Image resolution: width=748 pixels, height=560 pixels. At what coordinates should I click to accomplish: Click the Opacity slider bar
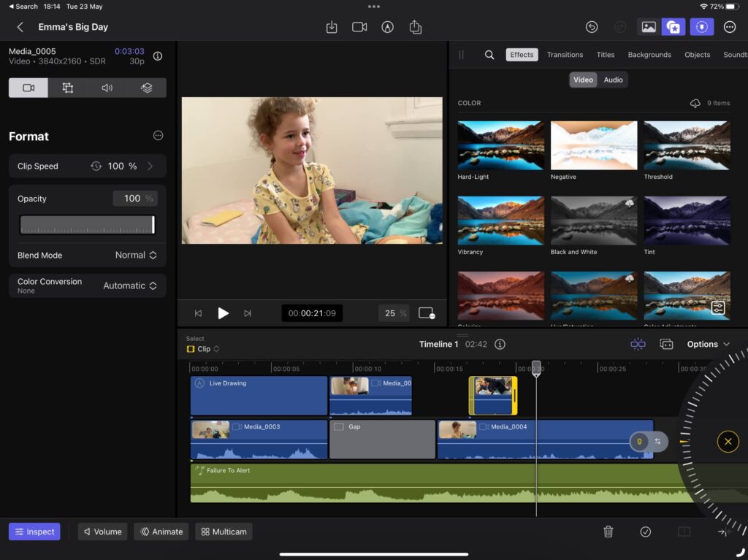[88, 225]
